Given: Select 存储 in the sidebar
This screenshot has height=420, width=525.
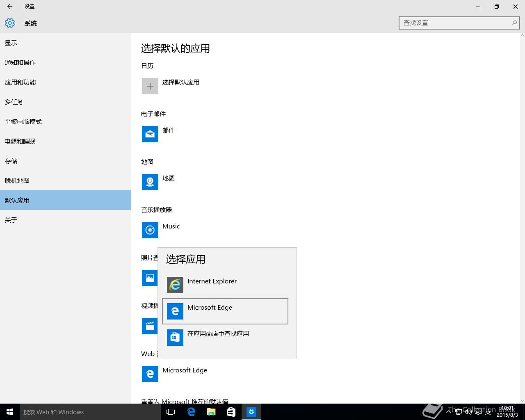Looking at the screenshot, I should [x=66, y=161].
